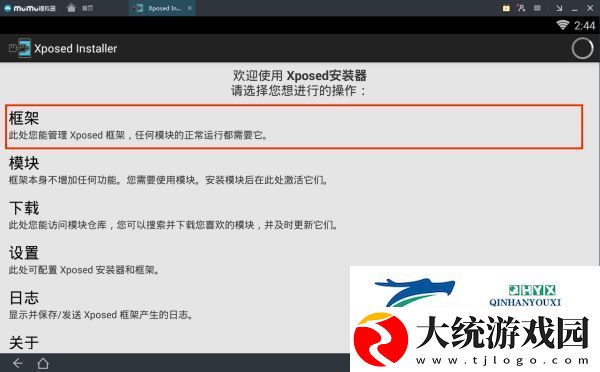The image size is (600, 372).
Task: Click the yellow gift icon in title bar
Action: tap(506, 8)
